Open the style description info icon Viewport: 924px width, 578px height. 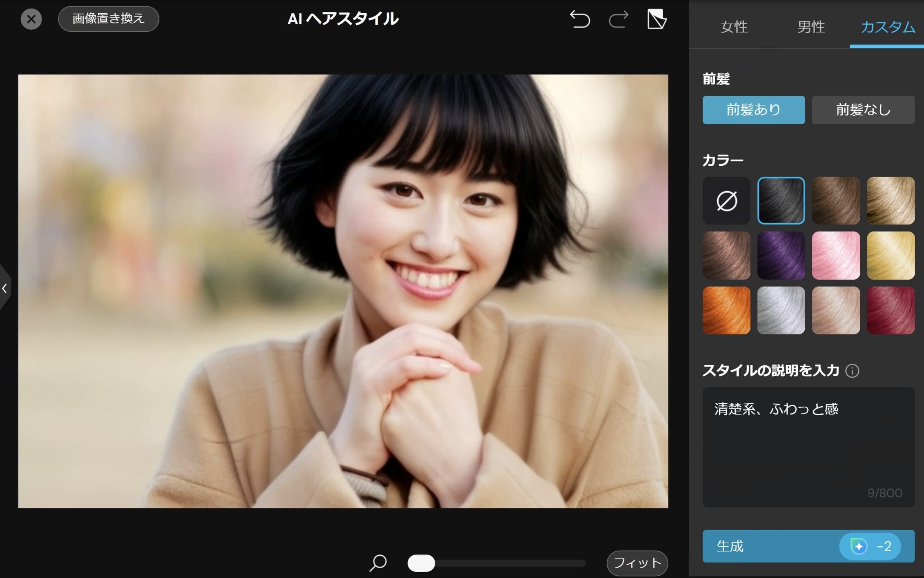click(x=852, y=371)
